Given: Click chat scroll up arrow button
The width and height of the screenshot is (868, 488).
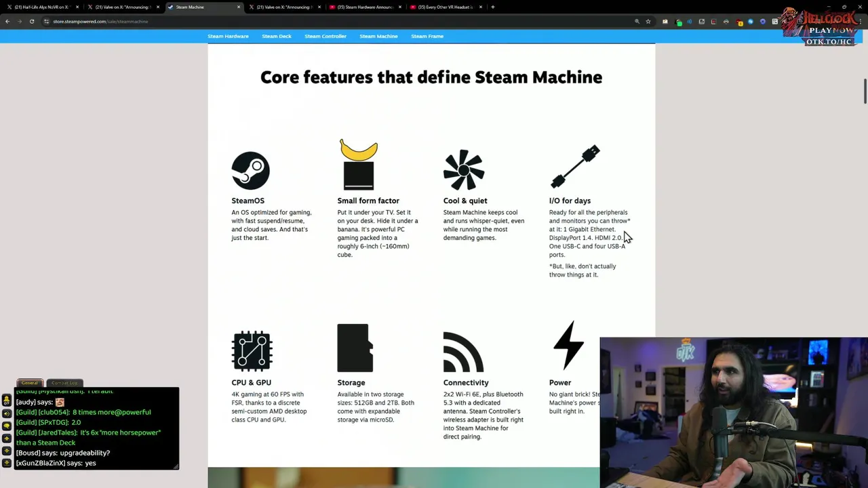Looking at the screenshot, I should [7, 439].
